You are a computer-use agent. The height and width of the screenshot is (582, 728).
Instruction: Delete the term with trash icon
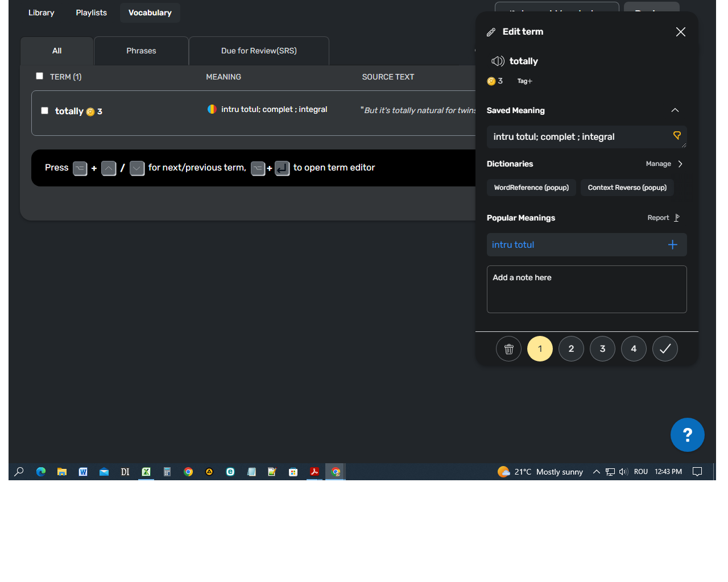(508, 349)
